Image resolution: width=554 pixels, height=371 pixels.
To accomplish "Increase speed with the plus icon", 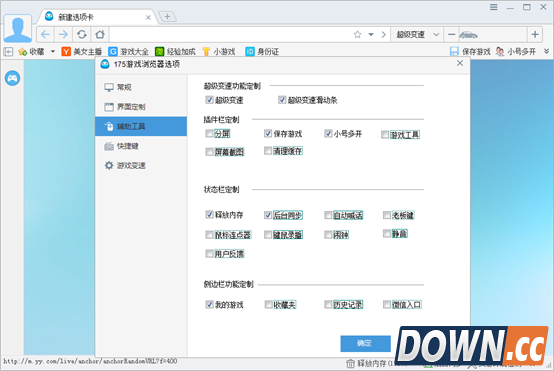I will click(535, 35).
